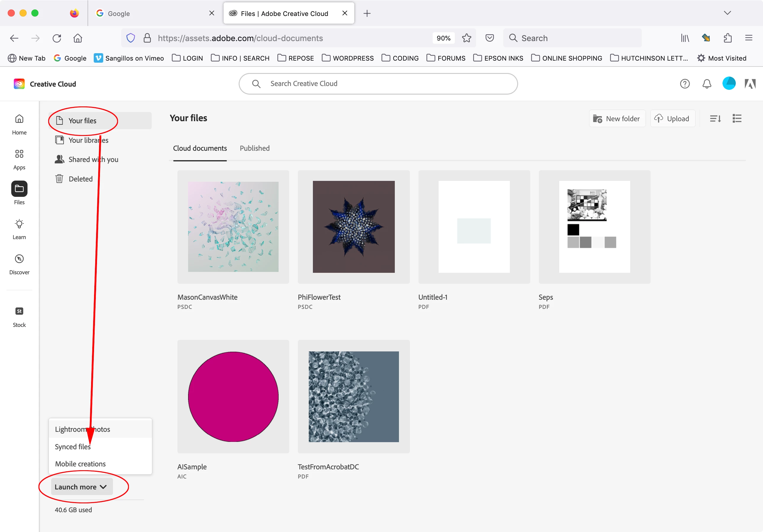
Task: Open the user profile avatar
Action: [729, 83]
